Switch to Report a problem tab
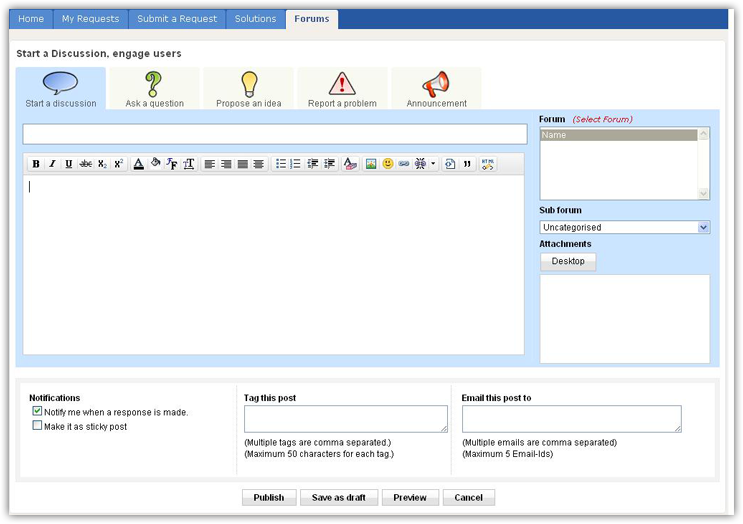 (x=342, y=89)
